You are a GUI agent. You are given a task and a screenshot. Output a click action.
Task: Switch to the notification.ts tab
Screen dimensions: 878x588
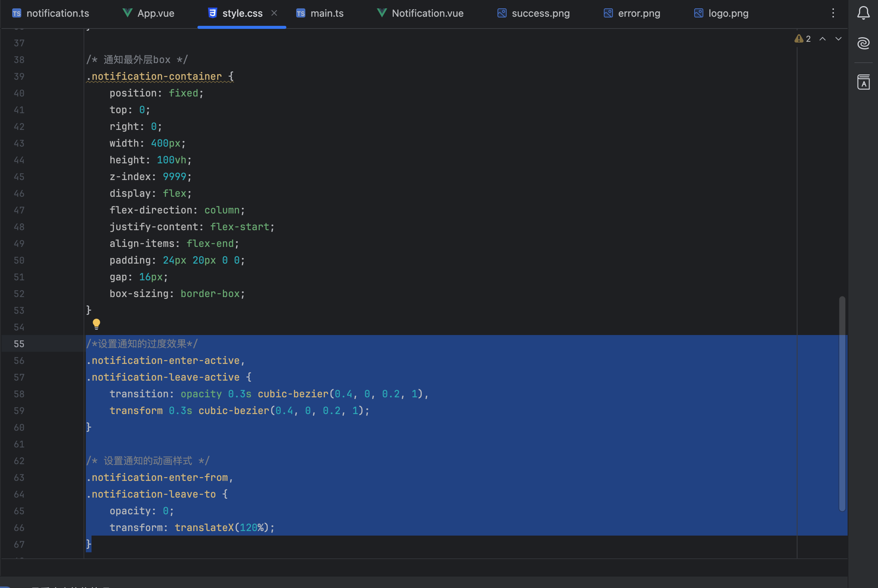[x=57, y=13]
